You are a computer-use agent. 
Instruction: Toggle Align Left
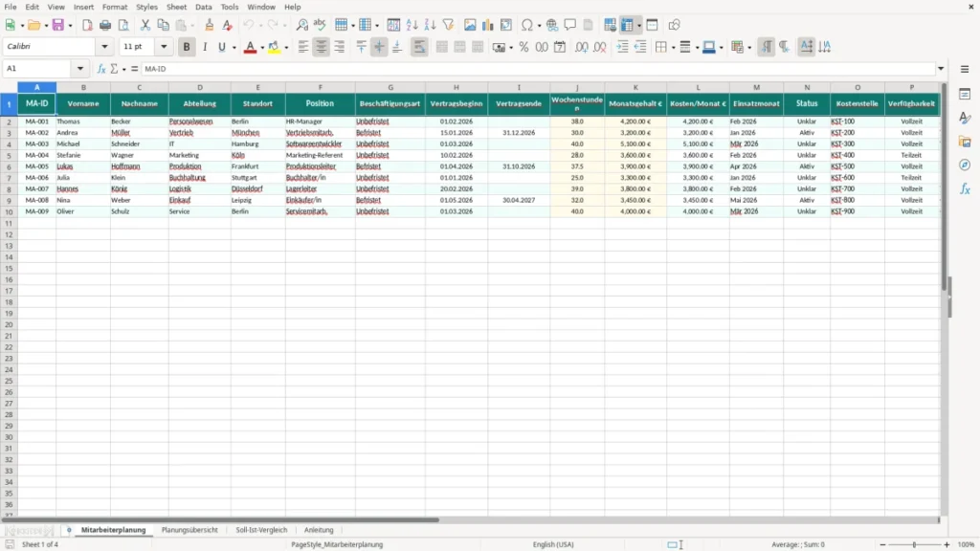click(x=303, y=47)
